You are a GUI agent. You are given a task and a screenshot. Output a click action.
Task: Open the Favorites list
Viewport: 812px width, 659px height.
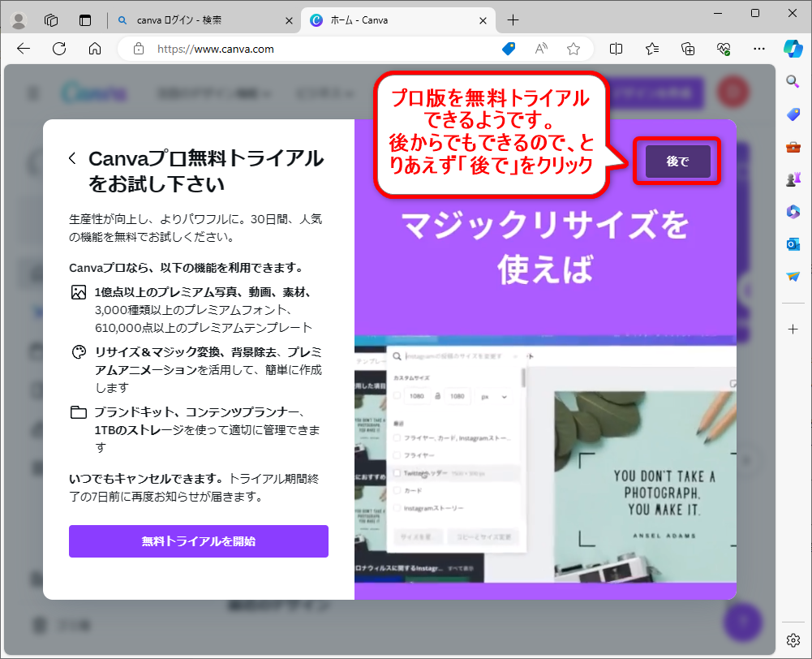click(652, 49)
